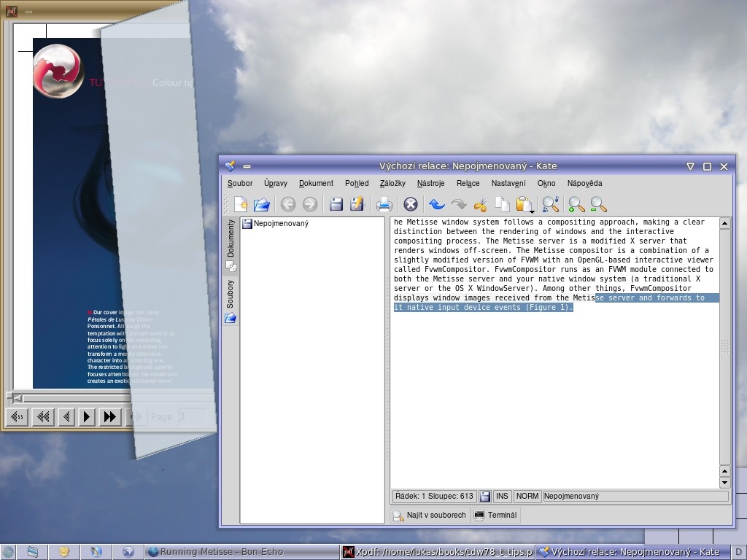Click the yellow package taskbar launcher icon

coord(64,552)
